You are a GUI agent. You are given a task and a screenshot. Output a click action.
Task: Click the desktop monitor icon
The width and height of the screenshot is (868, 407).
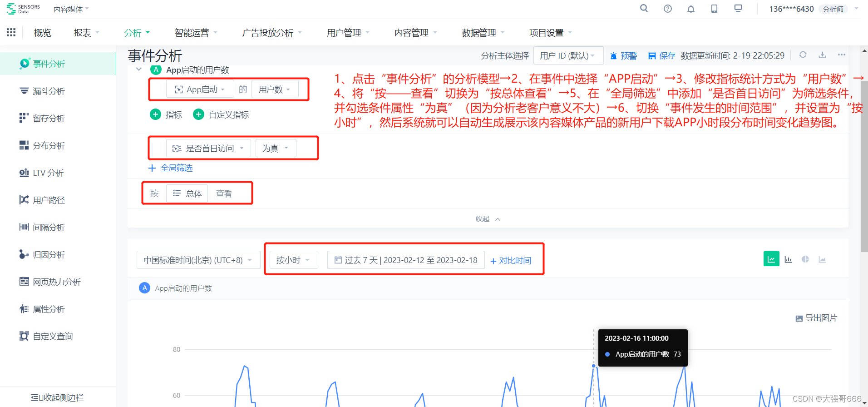(x=738, y=8)
